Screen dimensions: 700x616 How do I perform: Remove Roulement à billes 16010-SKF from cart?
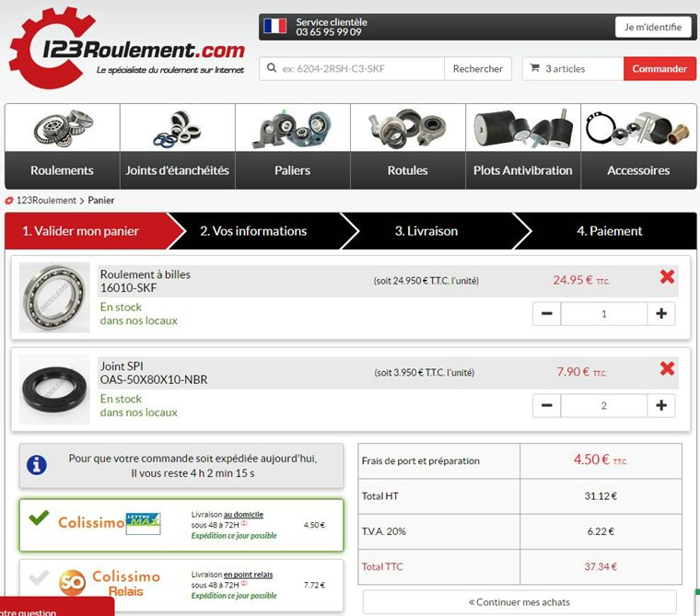pos(667,277)
